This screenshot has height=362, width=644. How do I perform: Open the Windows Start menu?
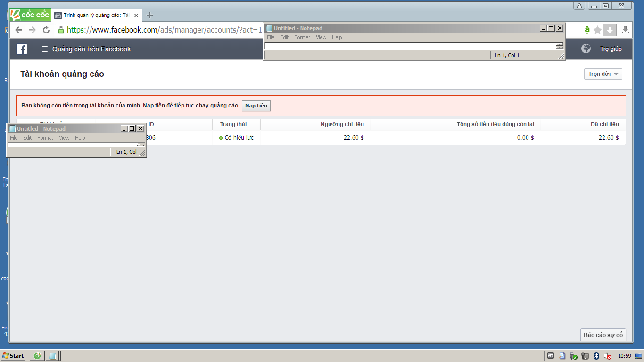(x=13, y=356)
